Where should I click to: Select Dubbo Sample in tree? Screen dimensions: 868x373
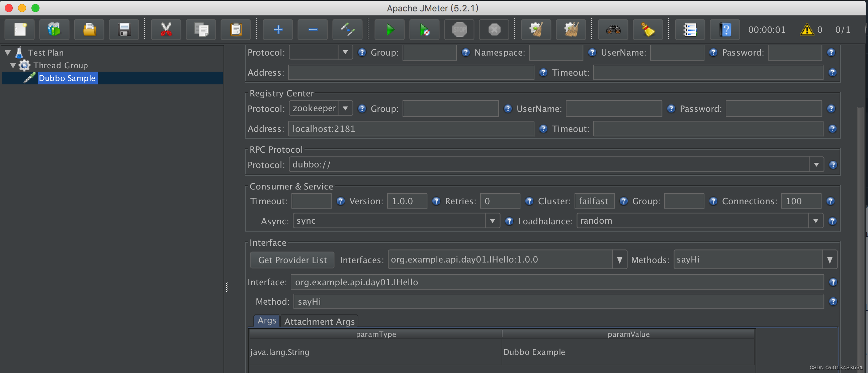(67, 78)
